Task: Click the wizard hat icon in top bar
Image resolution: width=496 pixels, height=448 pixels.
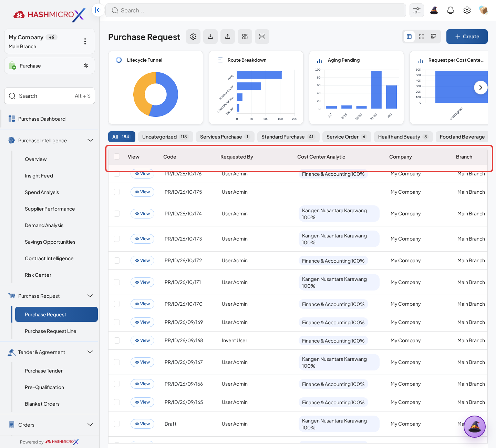Action: (434, 10)
